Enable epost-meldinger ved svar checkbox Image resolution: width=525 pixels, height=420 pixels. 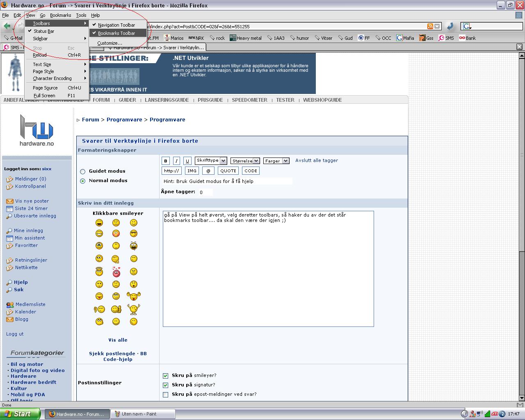(166, 395)
